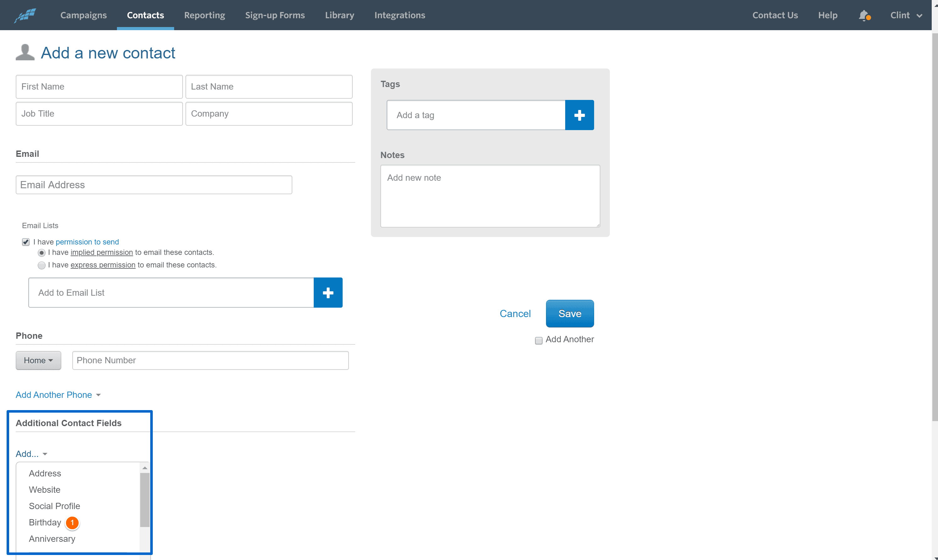This screenshot has height=560, width=938.
Task: Click the Add to Email List input
Action: [x=171, y=293]
